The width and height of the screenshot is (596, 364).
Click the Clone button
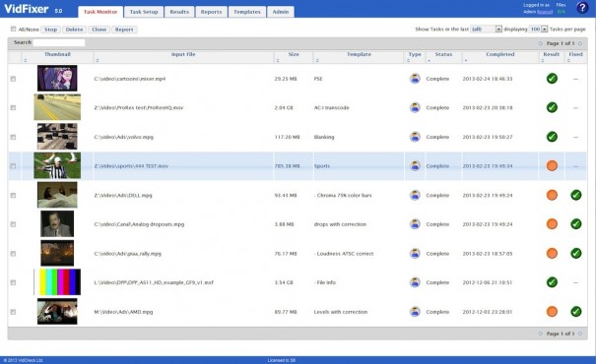(x=99, y=30)
